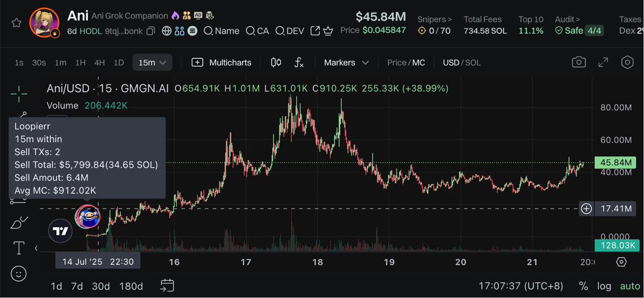Screen dimensions: 644x298
Task: Open the go-to-date calendar icon
Action: click(x=167, y=286)
